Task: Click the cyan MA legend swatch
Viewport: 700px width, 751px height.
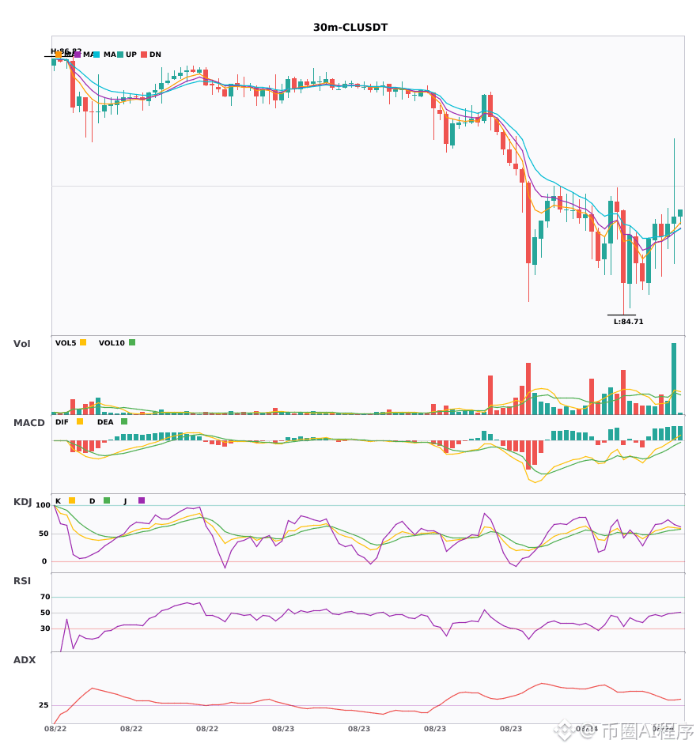Action: (x=96, y=55)
